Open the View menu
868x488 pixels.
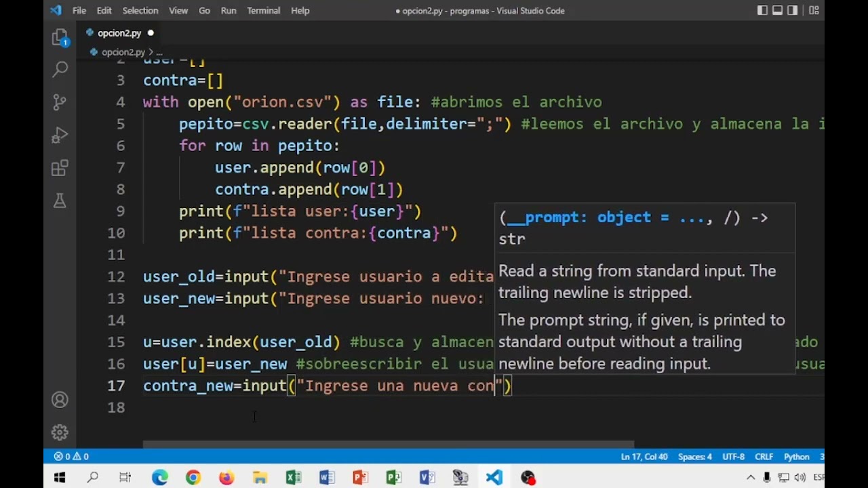[178, 10]
